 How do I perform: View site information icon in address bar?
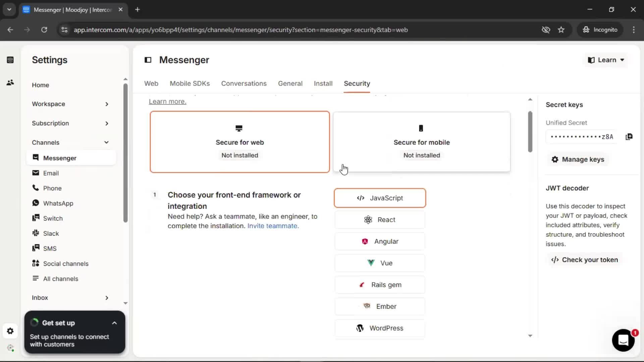(64, 30)
